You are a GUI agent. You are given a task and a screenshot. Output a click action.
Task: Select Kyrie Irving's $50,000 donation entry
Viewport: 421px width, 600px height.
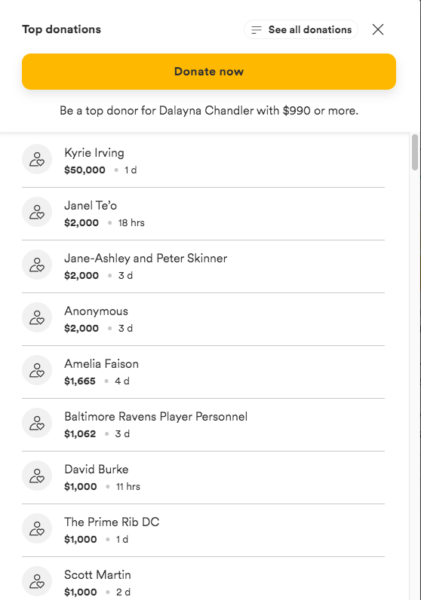(203, 161)
